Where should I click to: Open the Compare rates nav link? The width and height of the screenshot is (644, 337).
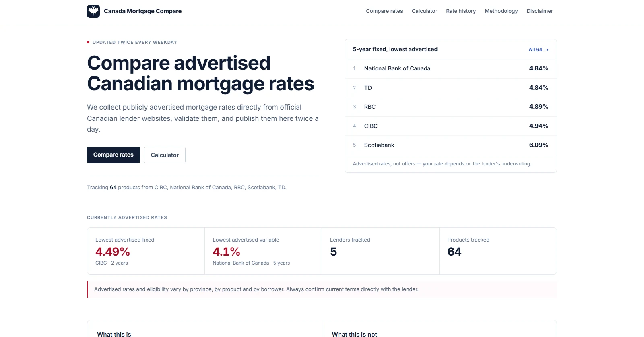coord(384,11)
